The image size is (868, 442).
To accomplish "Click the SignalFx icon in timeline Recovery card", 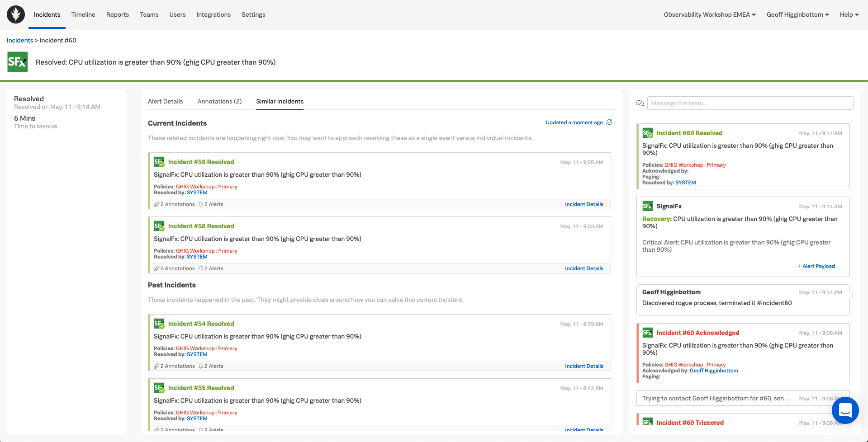I will point(647,206).
